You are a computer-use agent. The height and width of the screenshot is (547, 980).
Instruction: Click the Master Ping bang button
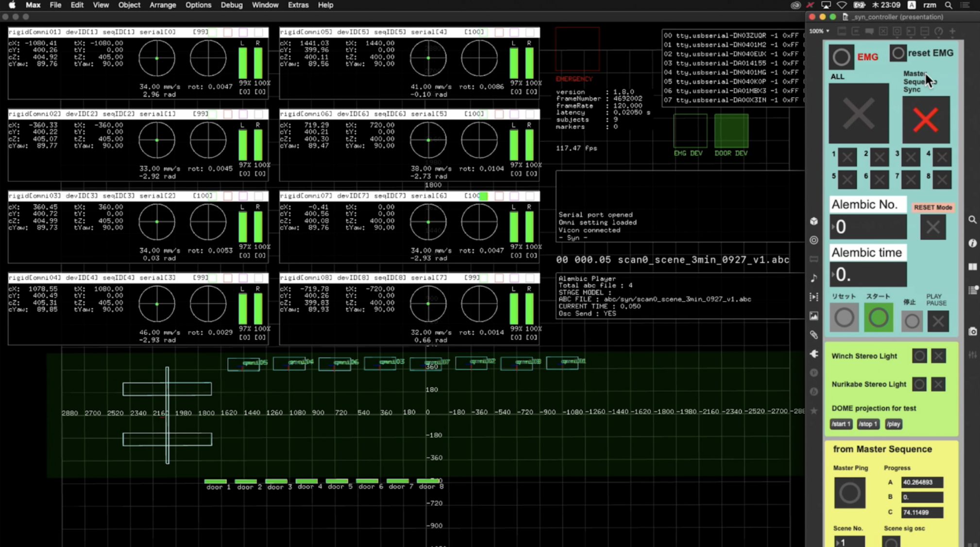[849, 493]
